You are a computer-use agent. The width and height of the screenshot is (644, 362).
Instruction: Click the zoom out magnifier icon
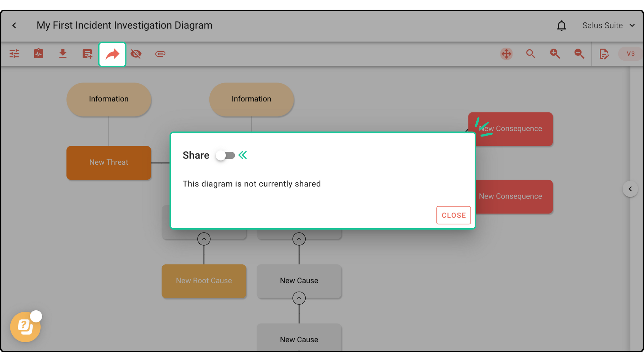pyautogui.click(x=579, y=54)
